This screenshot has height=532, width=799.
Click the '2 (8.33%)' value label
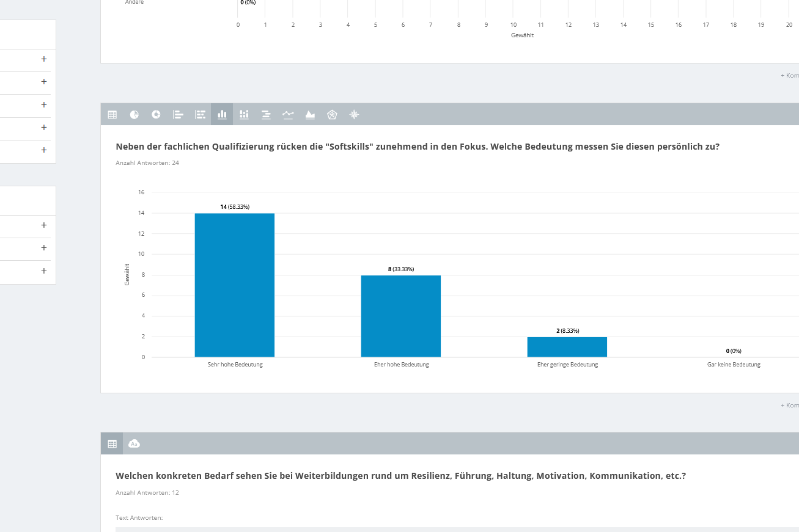[x=567, y=331]
